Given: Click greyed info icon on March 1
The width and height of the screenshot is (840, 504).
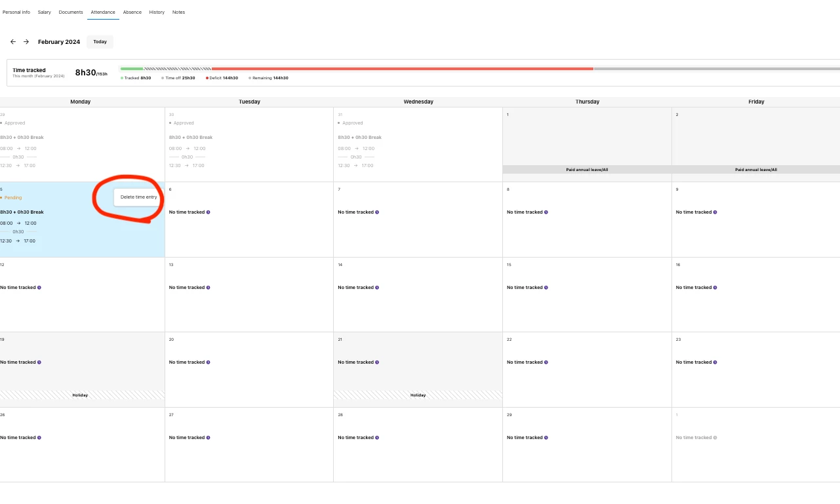Looking at the screenshot, I should point(715,438).
